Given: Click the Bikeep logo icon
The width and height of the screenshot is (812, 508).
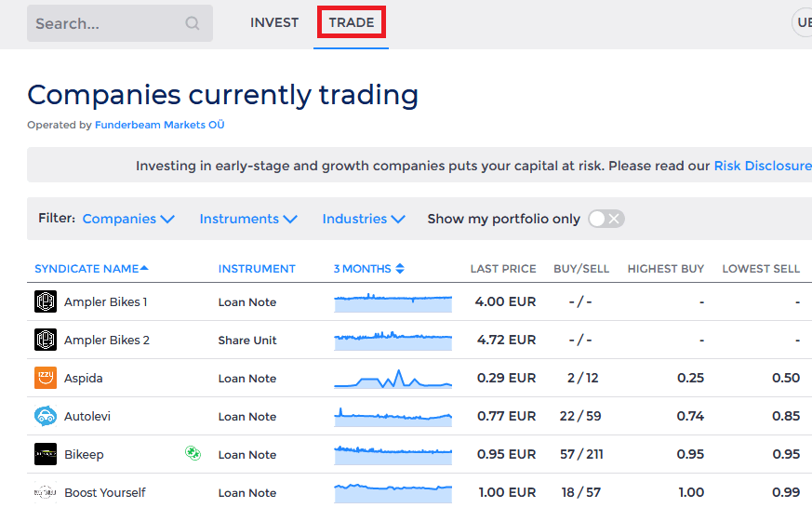Looking at the screenshot, I should (46, 454).
